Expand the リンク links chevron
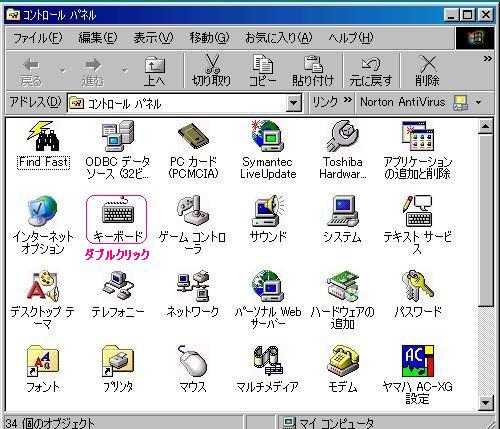 tap(348, 99)
